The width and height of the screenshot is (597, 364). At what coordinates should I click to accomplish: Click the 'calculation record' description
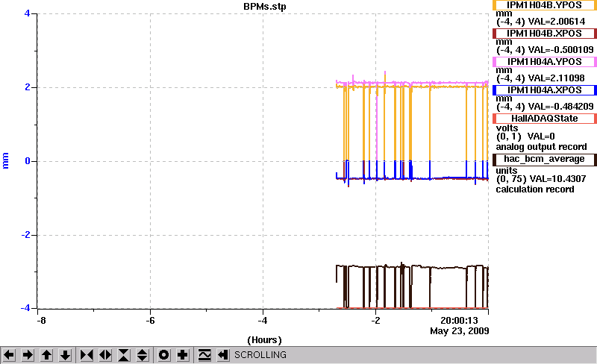pos(535,189)
